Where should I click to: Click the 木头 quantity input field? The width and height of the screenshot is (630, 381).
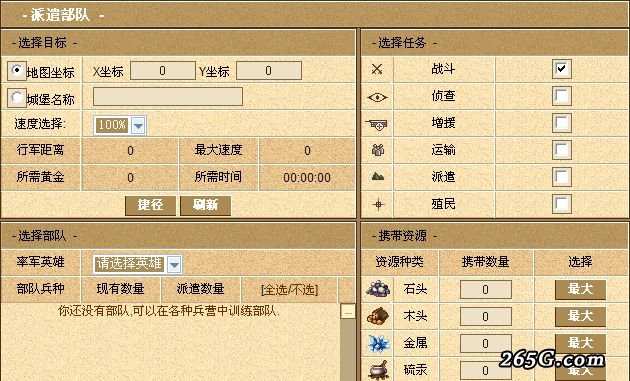coord(486,317)
